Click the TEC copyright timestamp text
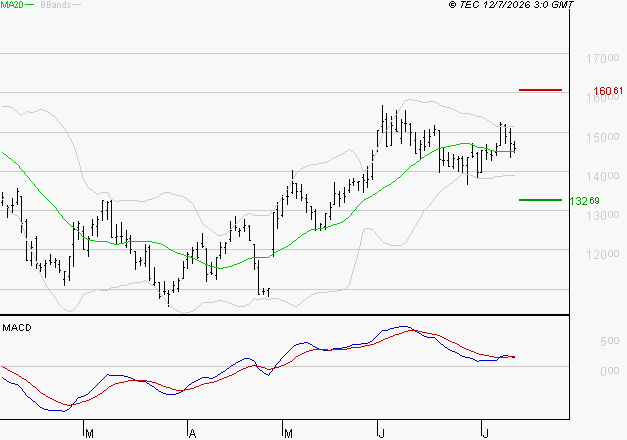The image size is (627, 440). (511, 5)
